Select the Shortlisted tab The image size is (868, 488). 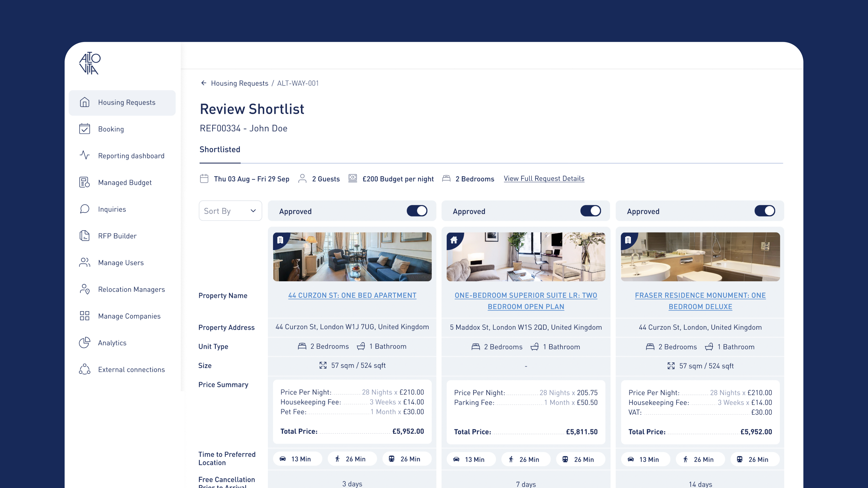click(220, 150)
